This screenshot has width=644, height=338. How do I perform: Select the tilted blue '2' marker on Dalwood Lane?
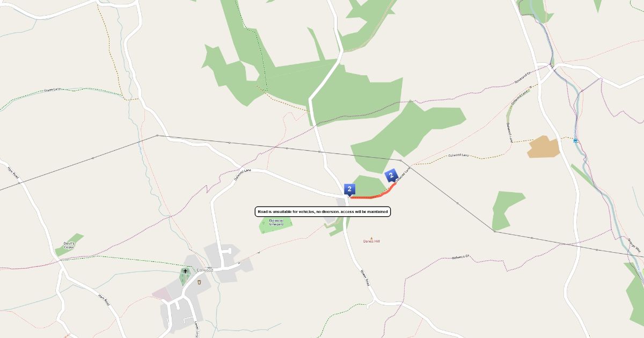tap(391, 175)
